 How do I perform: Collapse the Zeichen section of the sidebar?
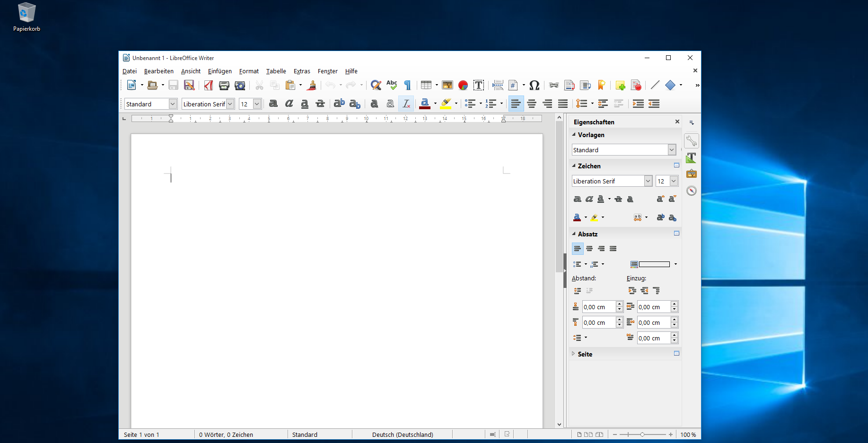(x=574, y=166)
